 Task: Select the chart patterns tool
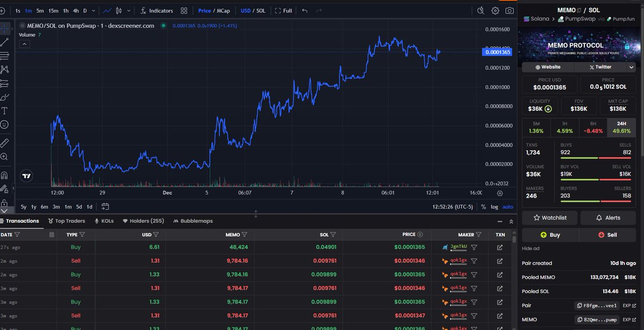(4, 69)
